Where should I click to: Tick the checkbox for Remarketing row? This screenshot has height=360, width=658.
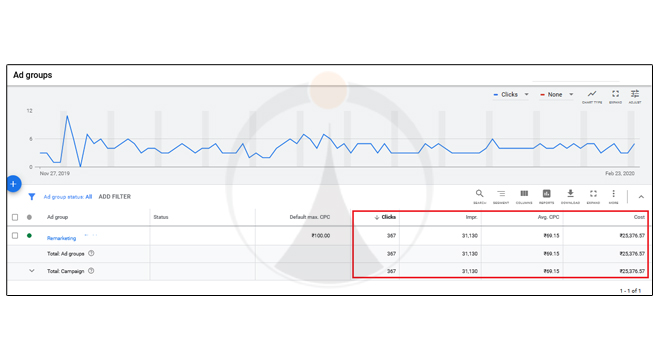[x=15, y=235]
